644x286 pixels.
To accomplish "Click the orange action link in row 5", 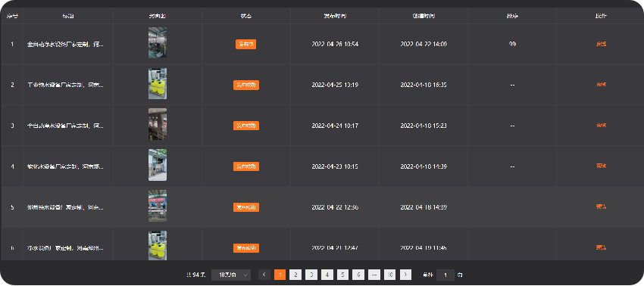I will pos(601,207).
